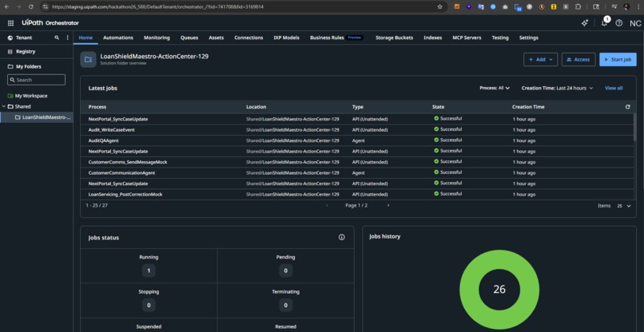Focus the folder Search input field
This screenshot has height=332, width=644.
(x=36, y=80)
